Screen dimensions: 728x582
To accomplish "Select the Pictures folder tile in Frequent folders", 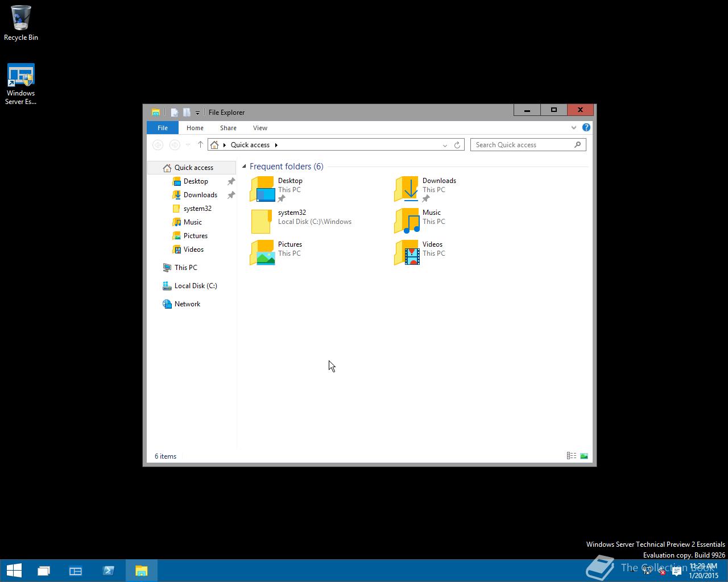I will [277, 253].
